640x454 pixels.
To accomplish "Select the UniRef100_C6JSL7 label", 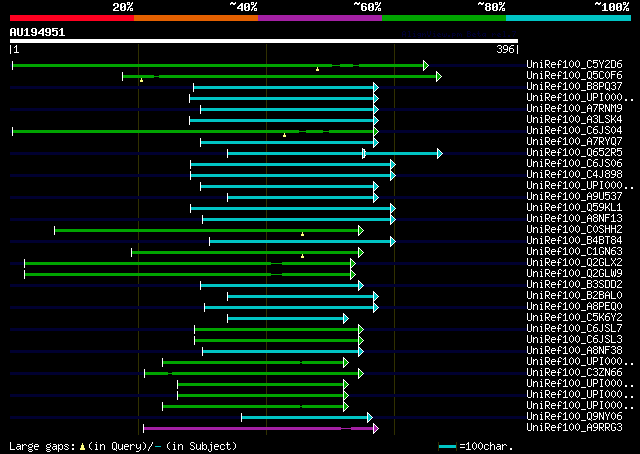I will point(574,329).
